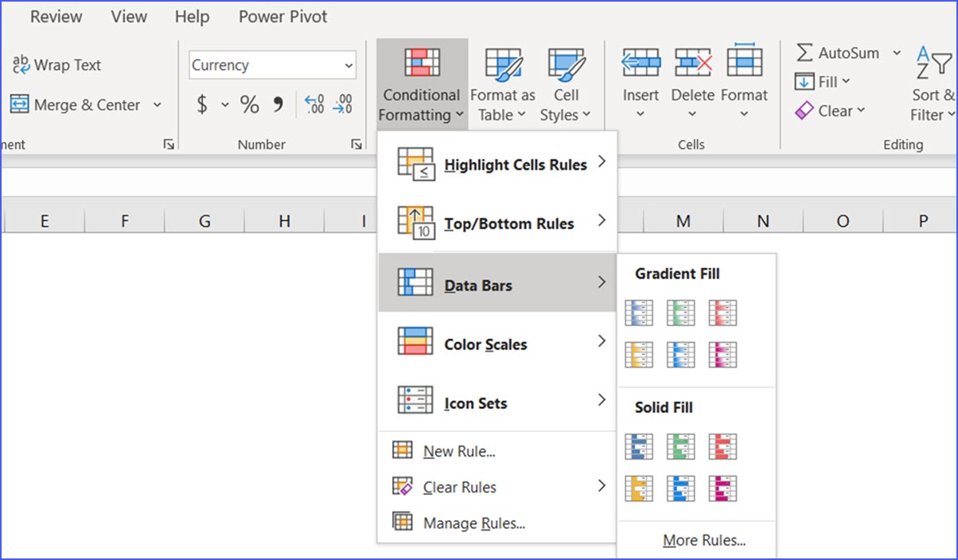The width and height of the screenshot is (958, 560).
Task: Open the Power Pivot tab
Action: (x=282, y=16)
